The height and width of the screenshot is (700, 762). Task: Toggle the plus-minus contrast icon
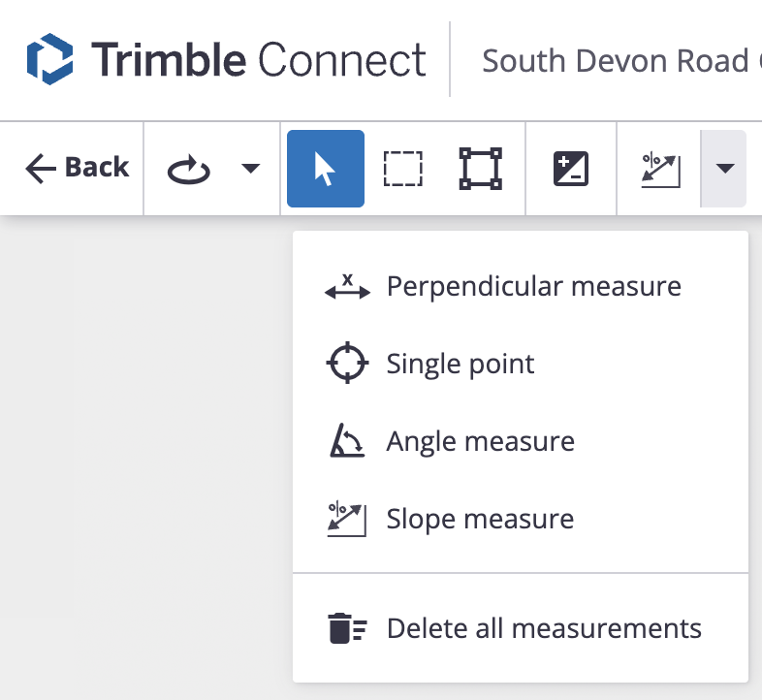571,169
